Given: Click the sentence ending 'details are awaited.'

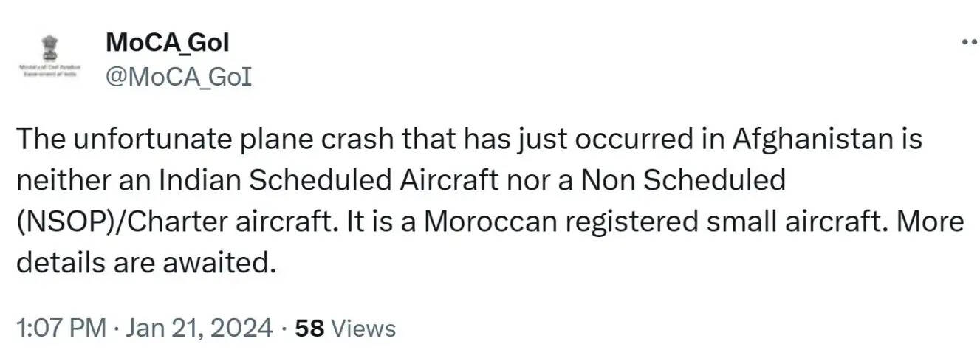Looking at the screenshot, I should 146,262.
